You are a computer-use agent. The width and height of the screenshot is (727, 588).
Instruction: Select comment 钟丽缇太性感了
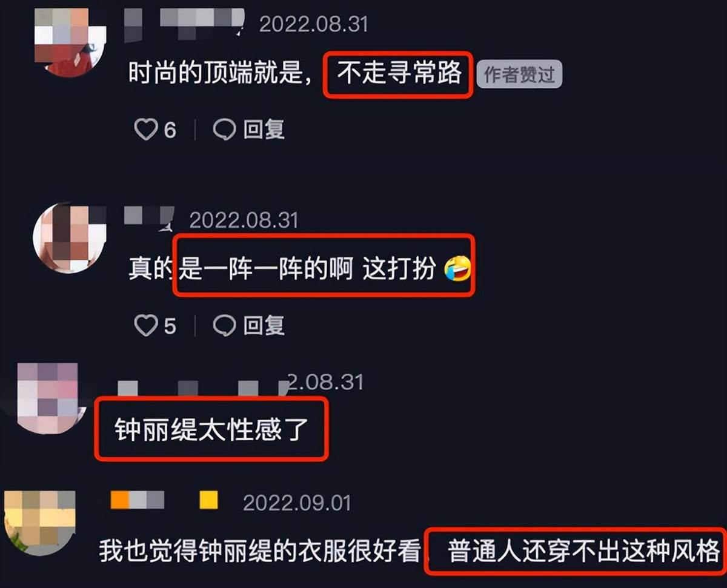click(211, 429)
